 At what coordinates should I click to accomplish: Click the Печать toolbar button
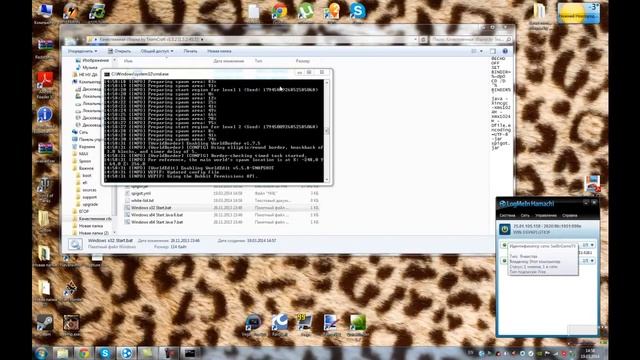click(190, 51)
